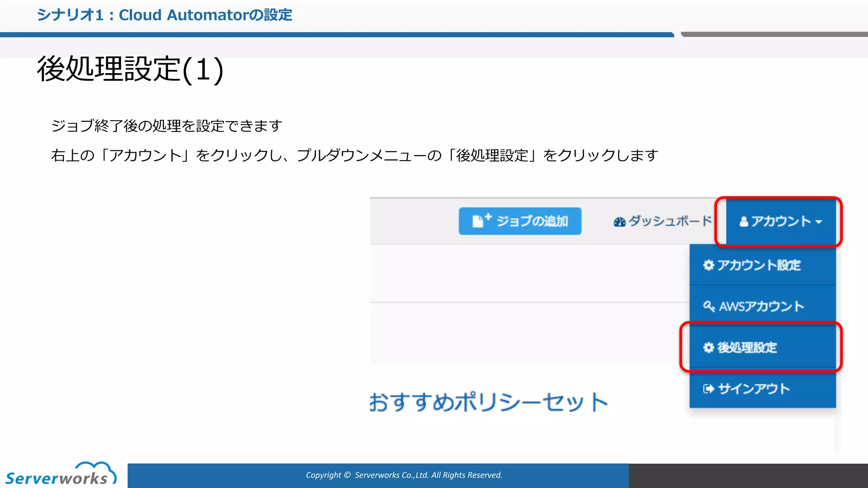Select AWSアカウント from the menu
Image resolution: width=868 pixels, height=488 pixels.
(x=762, y=306)
